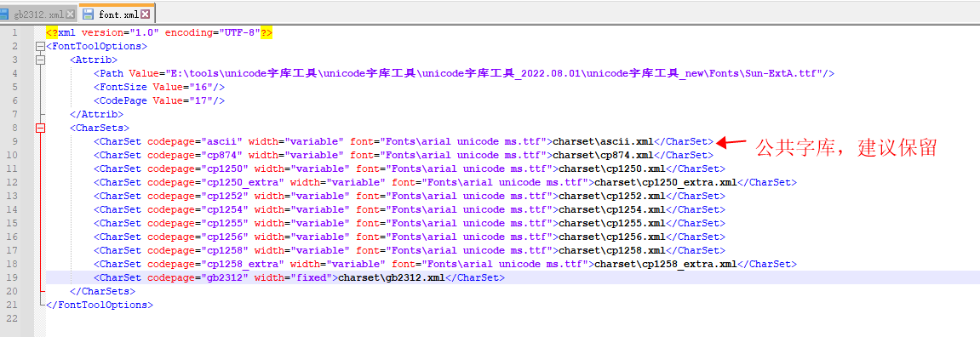Image resolution: width=980 pixels, height=337 pixels.
Task: Click the charset\gb2312.xml text
Action: coord(392,277)
